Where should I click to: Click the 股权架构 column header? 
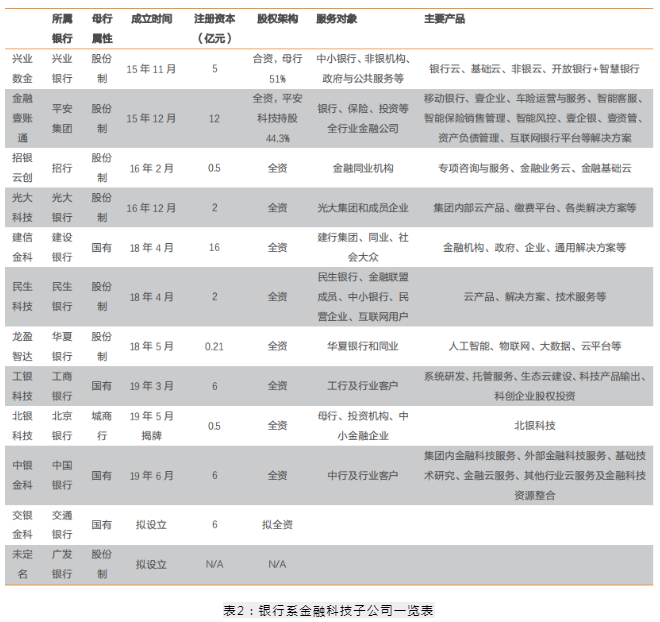(x=277, y=19)
